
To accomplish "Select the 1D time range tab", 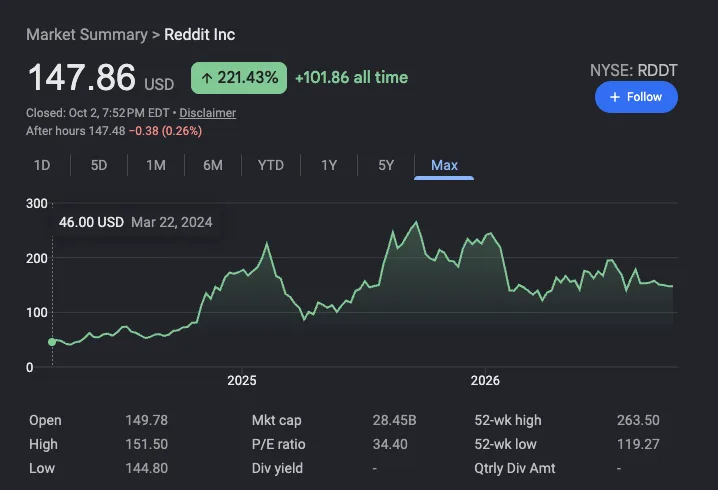I will tap(42, 165).
